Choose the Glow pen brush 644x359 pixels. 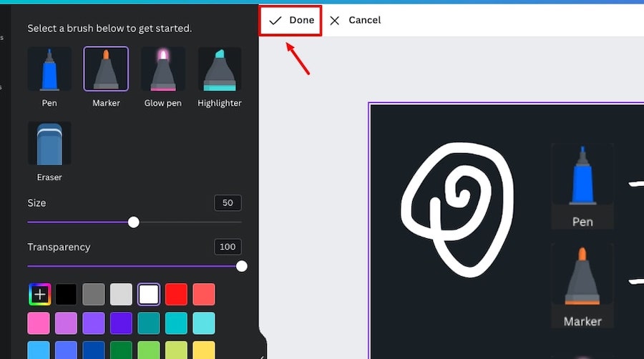[x=162, y=69]
